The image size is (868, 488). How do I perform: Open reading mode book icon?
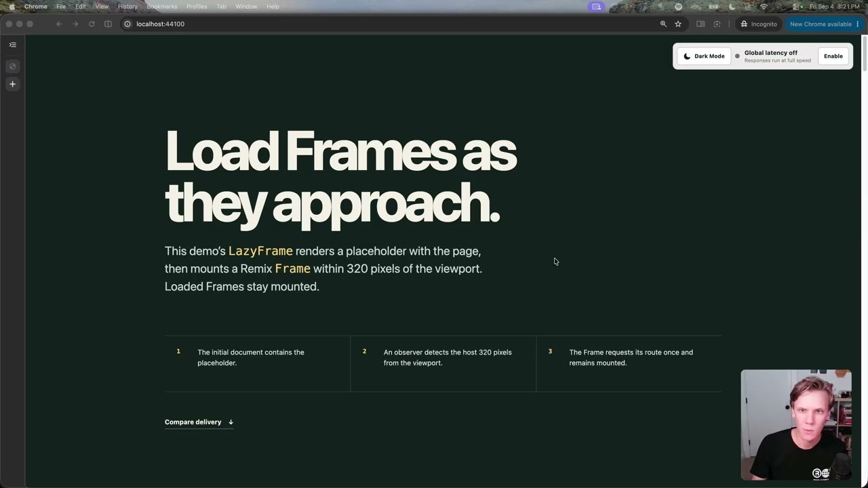point(701,24)
